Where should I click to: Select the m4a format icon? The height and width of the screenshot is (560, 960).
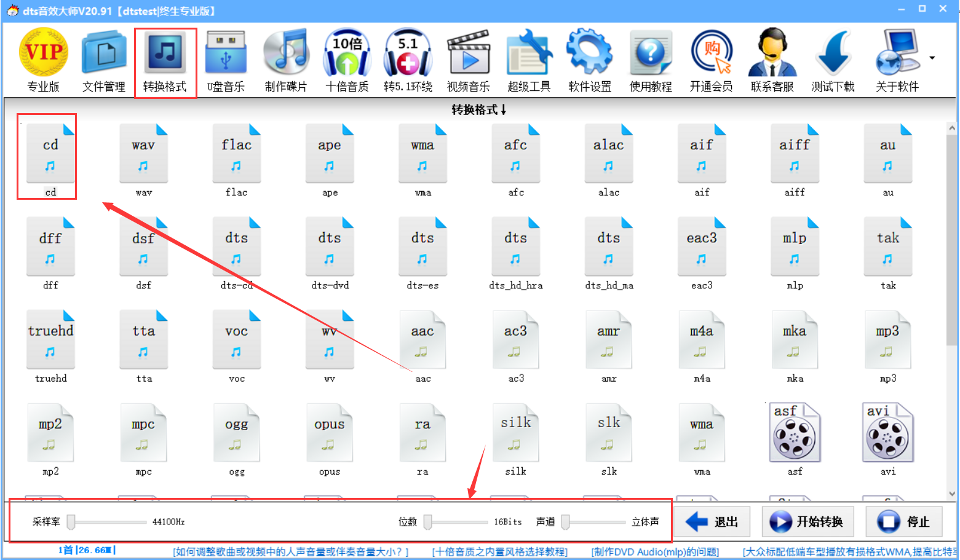(702, 345)
